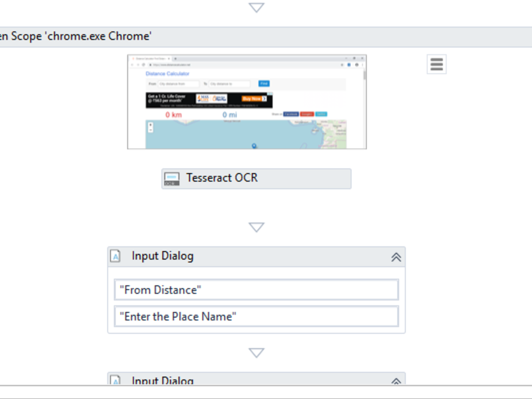Click the drop arrow below 'Enter the Place Name'
Screen dimensions: 532x399
[x=256, y=353]
